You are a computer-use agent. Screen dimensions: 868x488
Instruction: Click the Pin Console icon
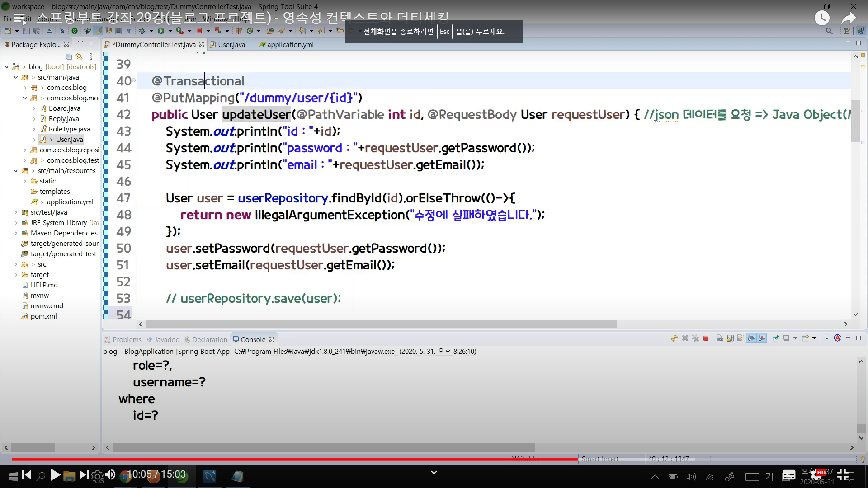point(776,338)
